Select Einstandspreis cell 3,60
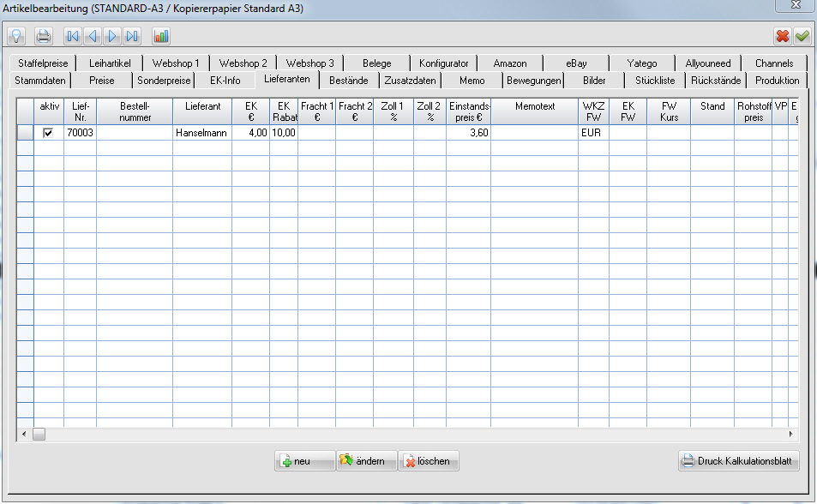This screenshot has width=817, height=504. click(468, 133)
